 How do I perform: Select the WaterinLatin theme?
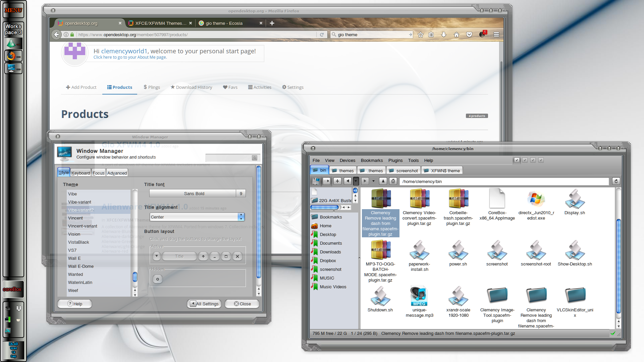point(98,282)
